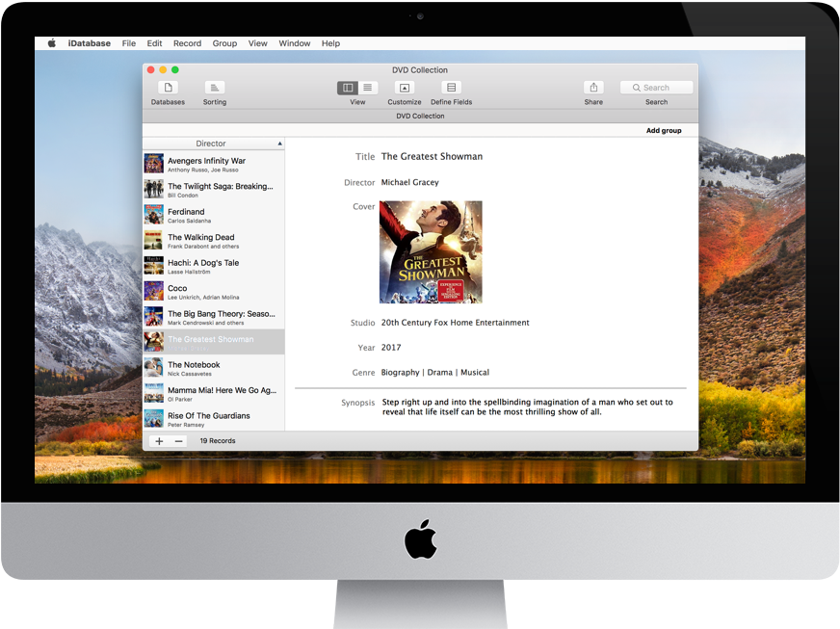This screenshot has width=840, height=629.
Task: Select list view icon in View segment
Action: point(369,88)
